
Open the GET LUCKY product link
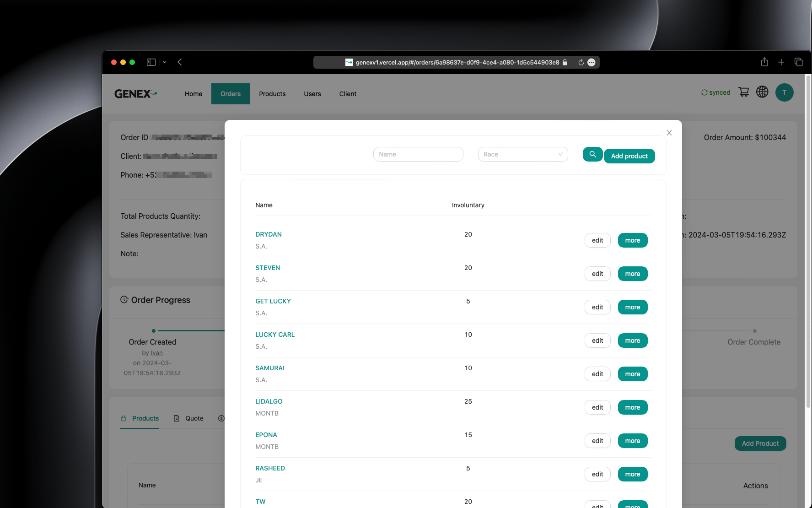pyautogui.click(x=273, y=301)
